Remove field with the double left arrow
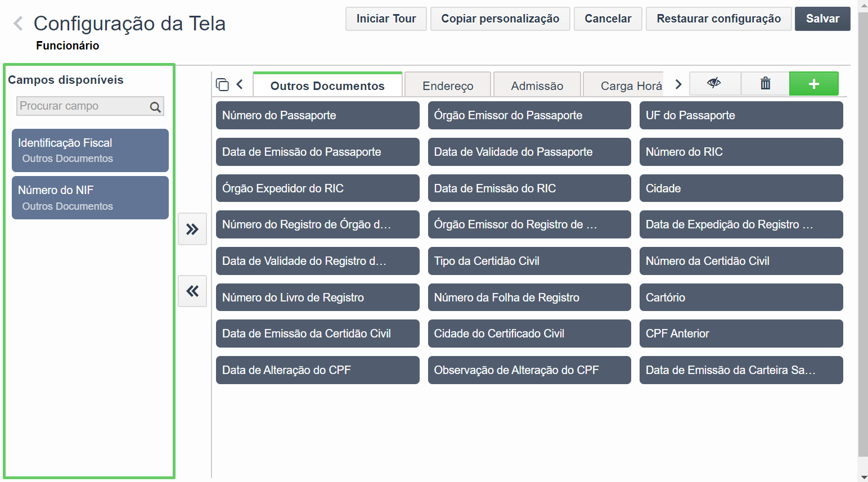Screen dimensions: 868x482 (x=192, y=291)
